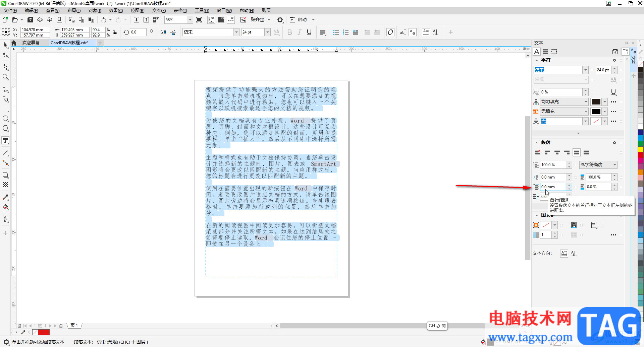Set horizontal text direction in docker
The image size is (644, 347).
click(564, 254)
